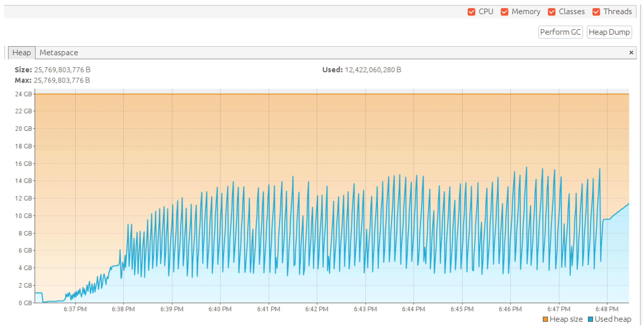Viewport: 644px width, 330px height.
Task: Click the 6:44 PM time axis label
Action: pos(414,309)
